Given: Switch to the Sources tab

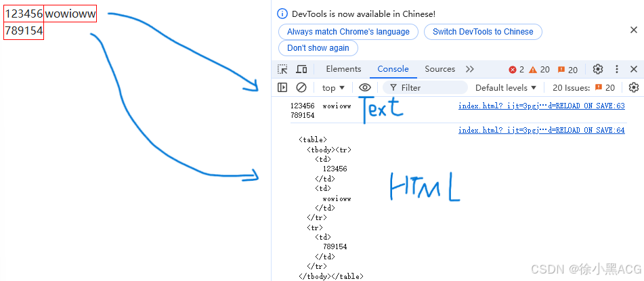Looking at the screenshot, I should (440, 69).
